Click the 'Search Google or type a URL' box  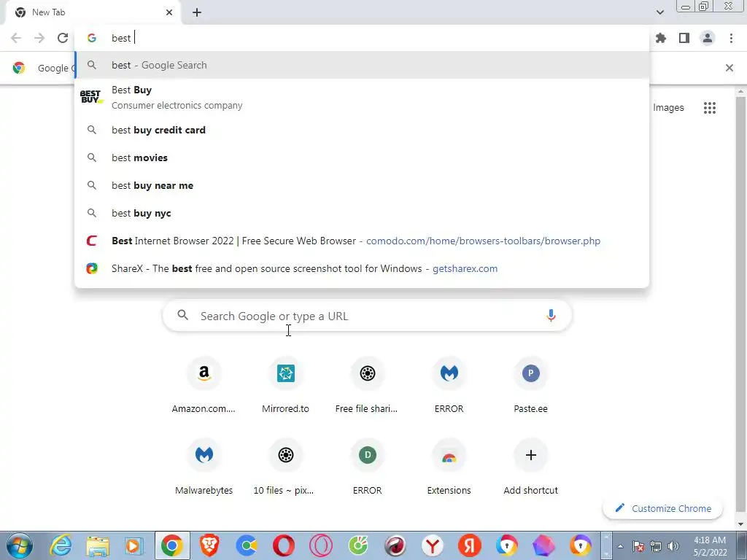tap(367, 316)
